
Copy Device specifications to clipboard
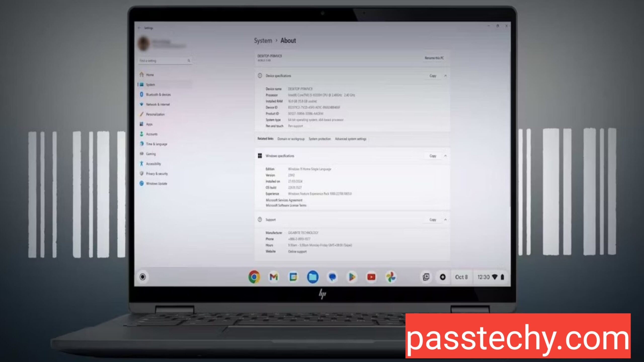[x=433, y=76]
